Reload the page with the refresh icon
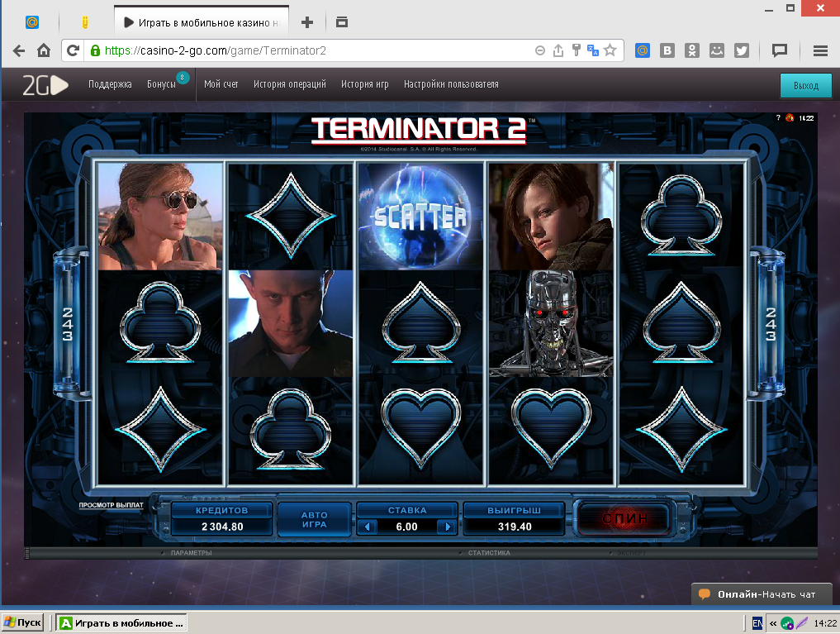 pyautogui.click(x=73, y=50)
